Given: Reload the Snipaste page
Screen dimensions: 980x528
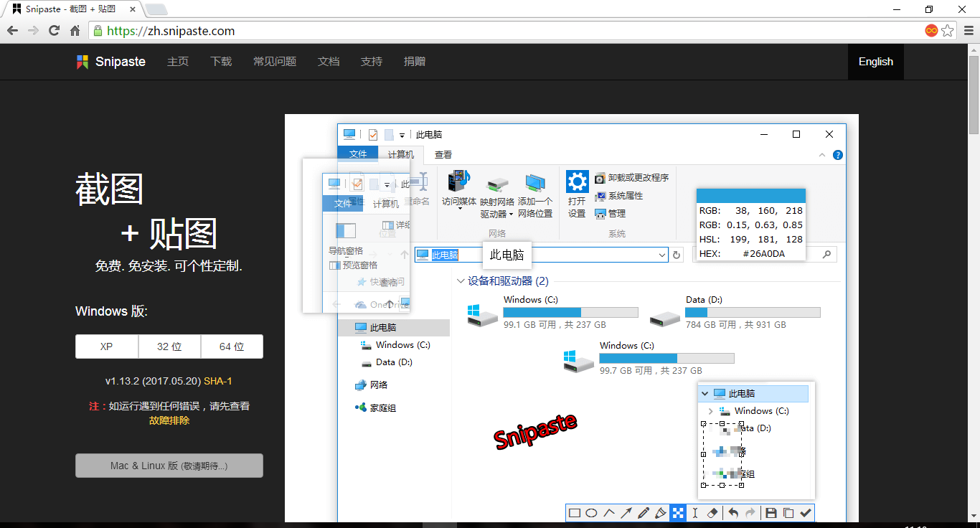Looking at the screenshot, I should pyautogui.click(x=54, y=31).
